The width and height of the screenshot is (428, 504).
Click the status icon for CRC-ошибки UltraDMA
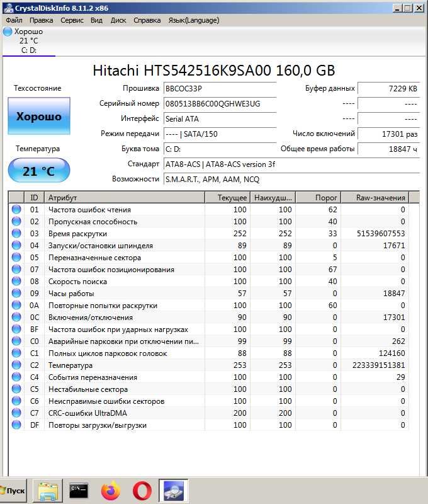[x=16, y=413]
